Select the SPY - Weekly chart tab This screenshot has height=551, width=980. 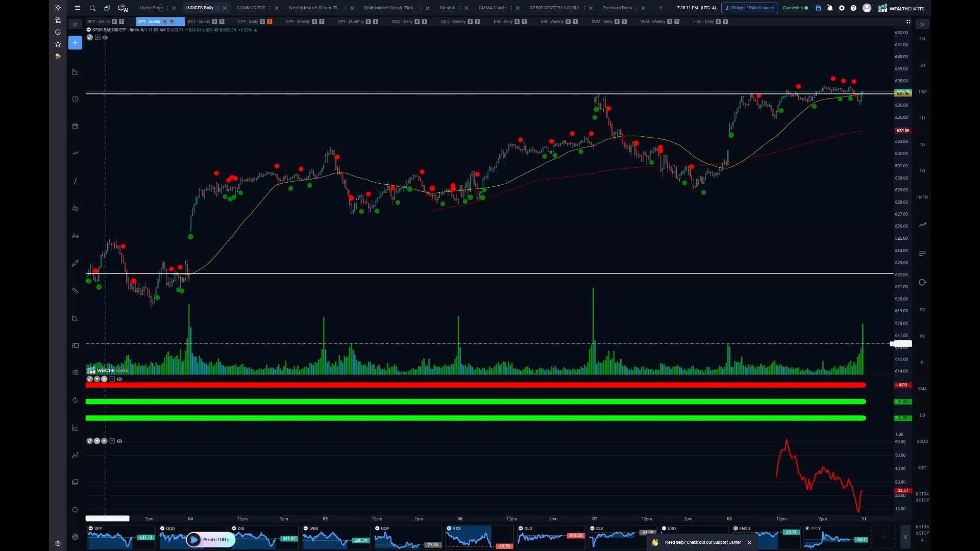298,21
